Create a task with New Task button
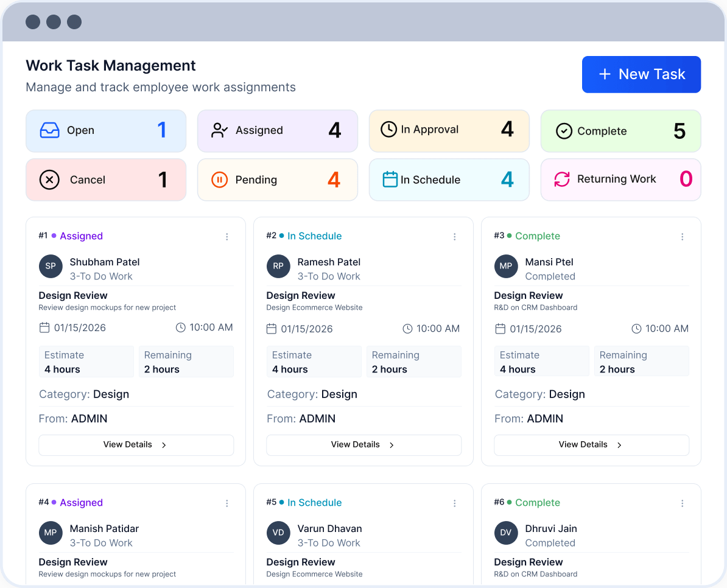The width and height of the screenshot is (727, 588). 641,74
